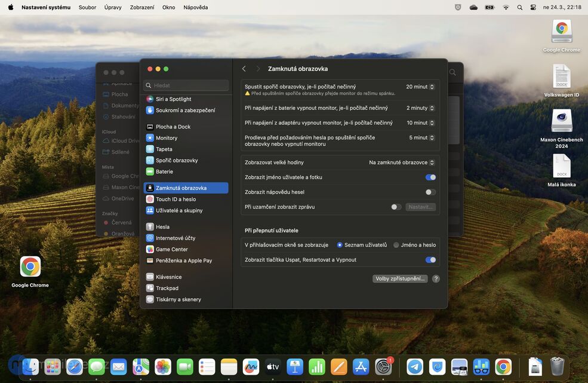Select Spořič obrazovky in the sidebar
This screenshot has width=588, height=383.
coord(176,160)
